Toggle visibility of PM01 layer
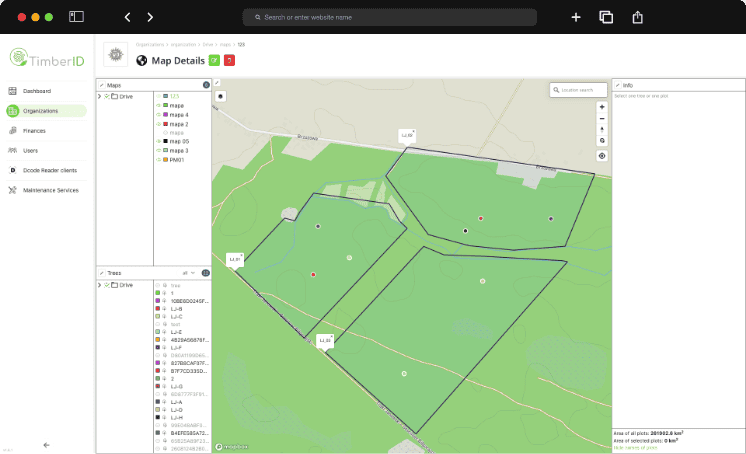Viewport: 746px width, 454px height. (157, 159)
